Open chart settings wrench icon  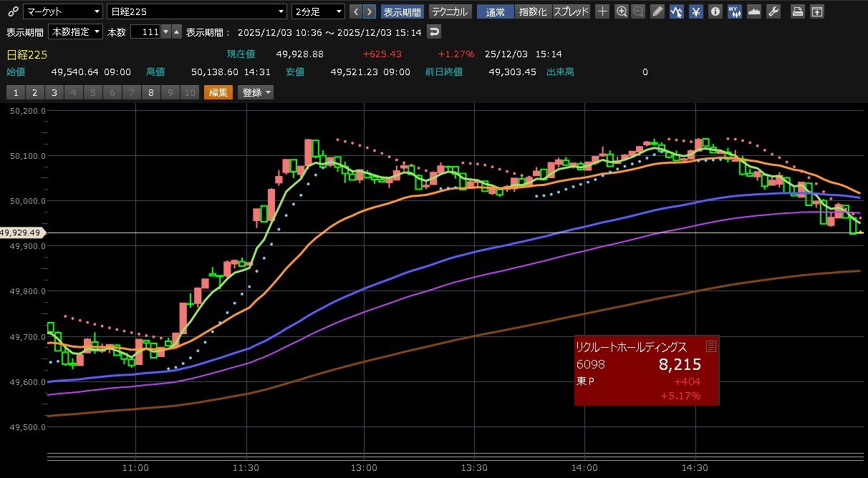tap(773, 11)
